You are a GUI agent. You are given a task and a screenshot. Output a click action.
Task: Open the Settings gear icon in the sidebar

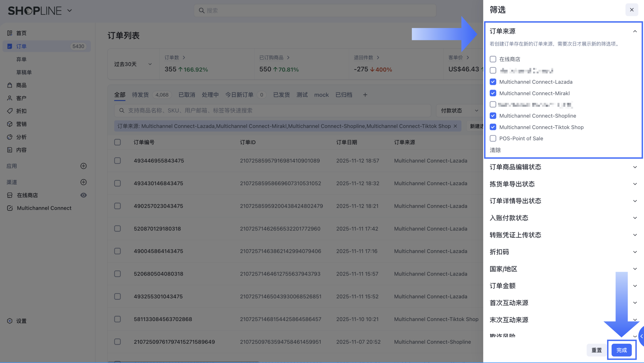pyautogui.click(x=10, y=321)
